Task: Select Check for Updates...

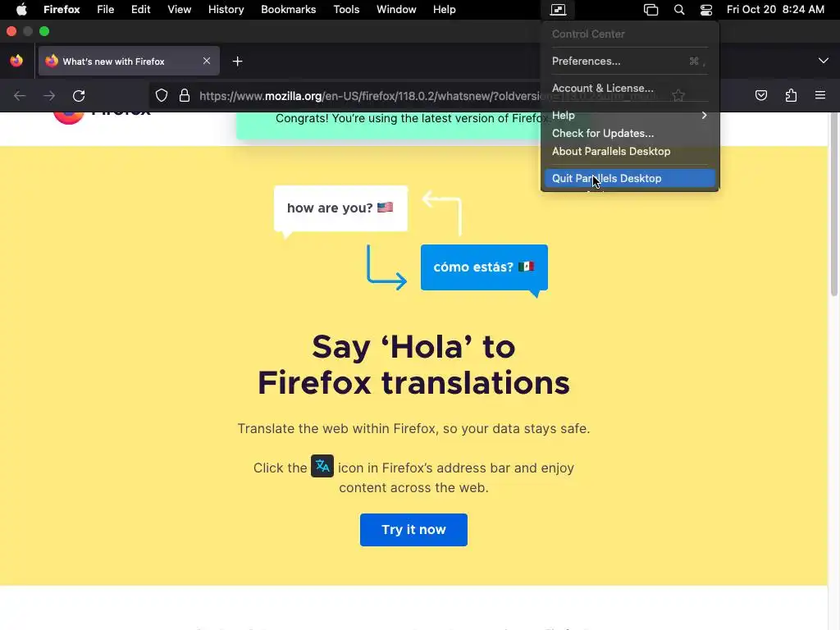Action: point(629,134)
